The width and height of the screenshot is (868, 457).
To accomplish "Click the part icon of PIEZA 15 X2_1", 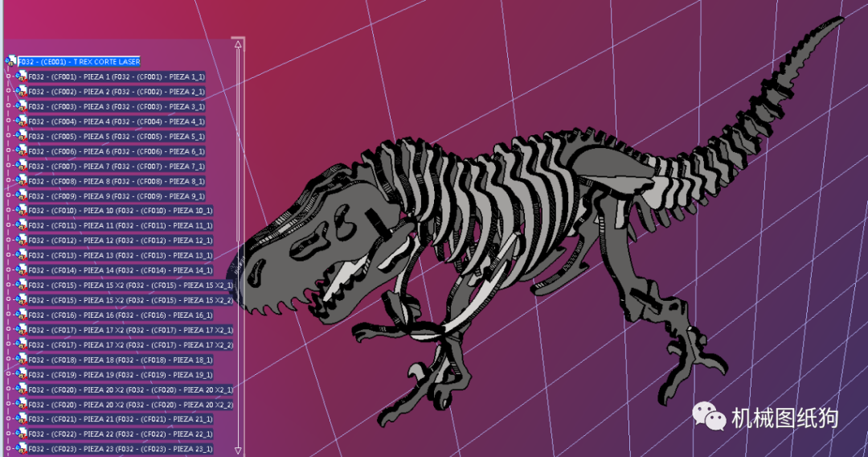I will [21, 285].
